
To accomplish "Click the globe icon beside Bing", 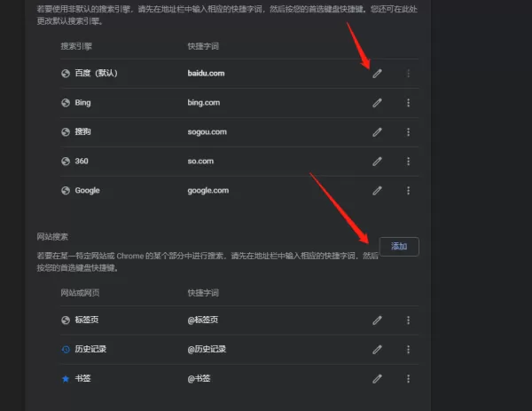I will pos(66,103).
